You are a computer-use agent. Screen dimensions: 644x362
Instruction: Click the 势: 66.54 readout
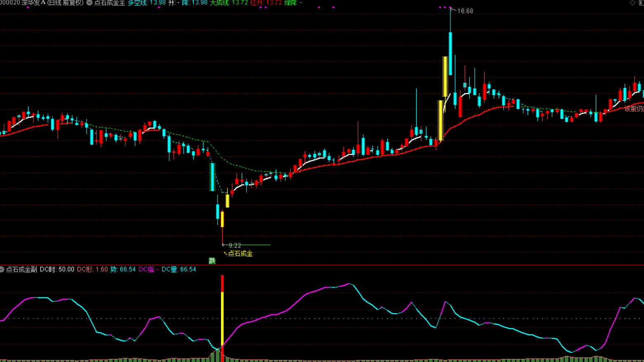coord(123,269)
